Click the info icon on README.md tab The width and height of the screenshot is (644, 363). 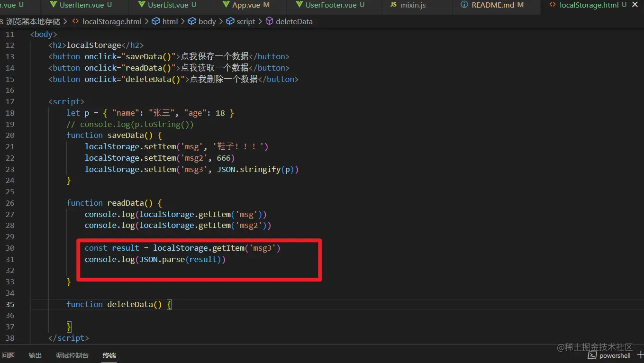(x=465, y=5)
